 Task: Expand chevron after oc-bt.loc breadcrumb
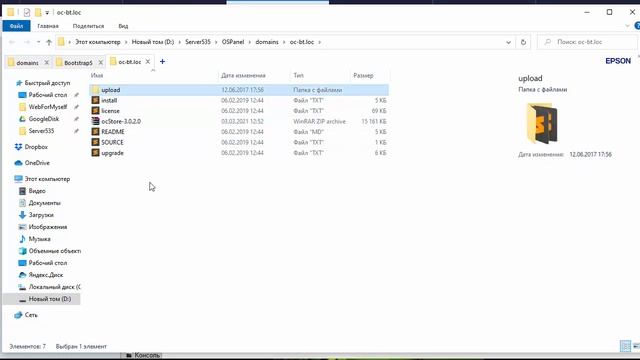click(319, 42)
